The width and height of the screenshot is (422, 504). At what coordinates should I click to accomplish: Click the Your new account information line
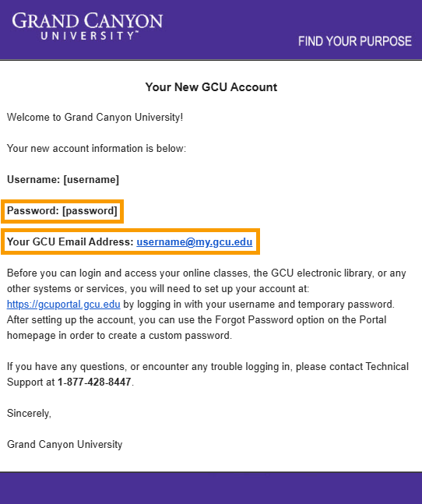coord(97,149)
